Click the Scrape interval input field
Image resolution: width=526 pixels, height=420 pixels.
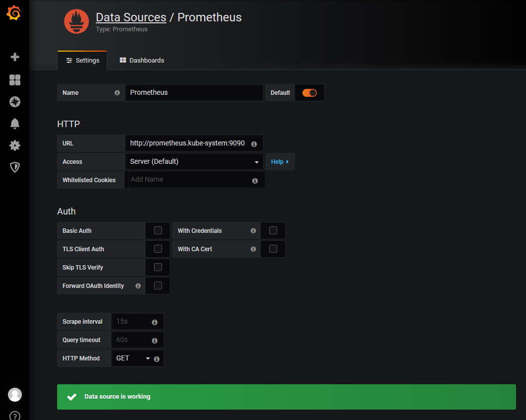138,321
